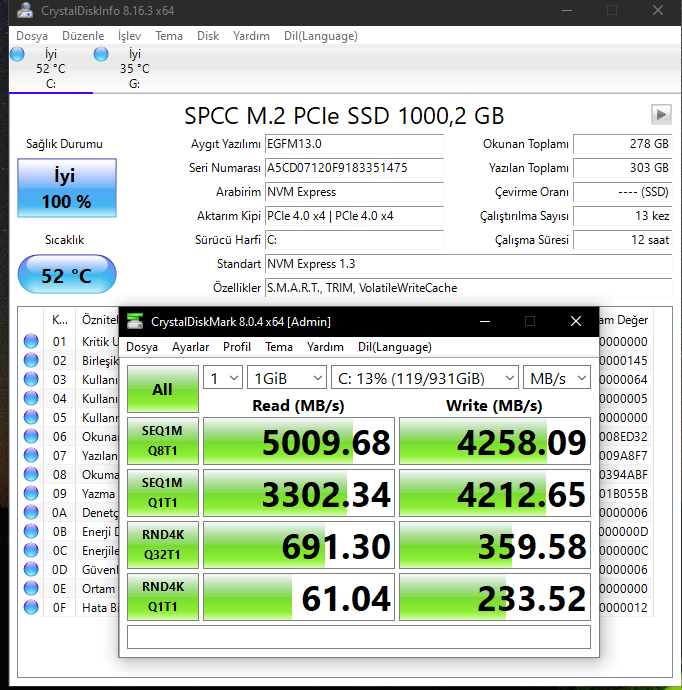Run all benchmarks with All button

tap(163, 389)
